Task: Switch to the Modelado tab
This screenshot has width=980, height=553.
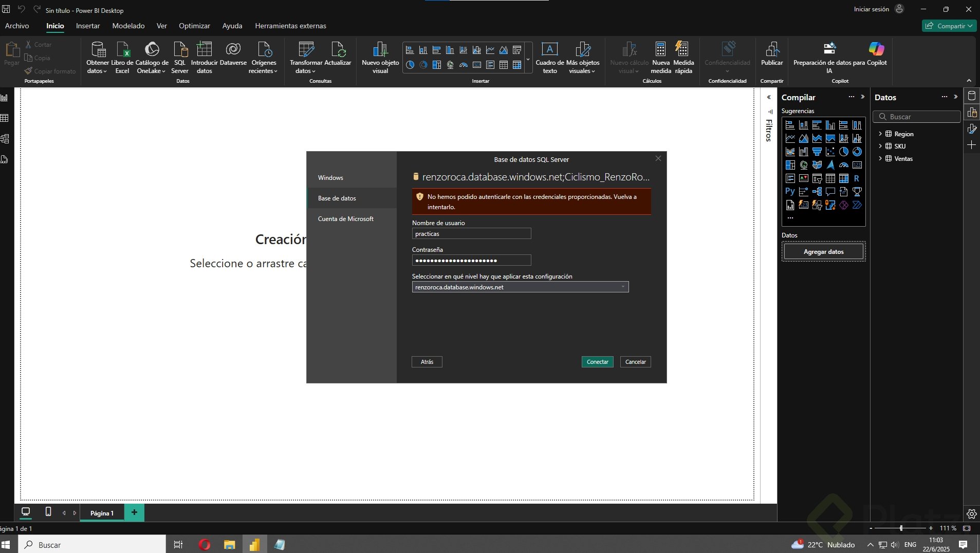Action: 128,26
